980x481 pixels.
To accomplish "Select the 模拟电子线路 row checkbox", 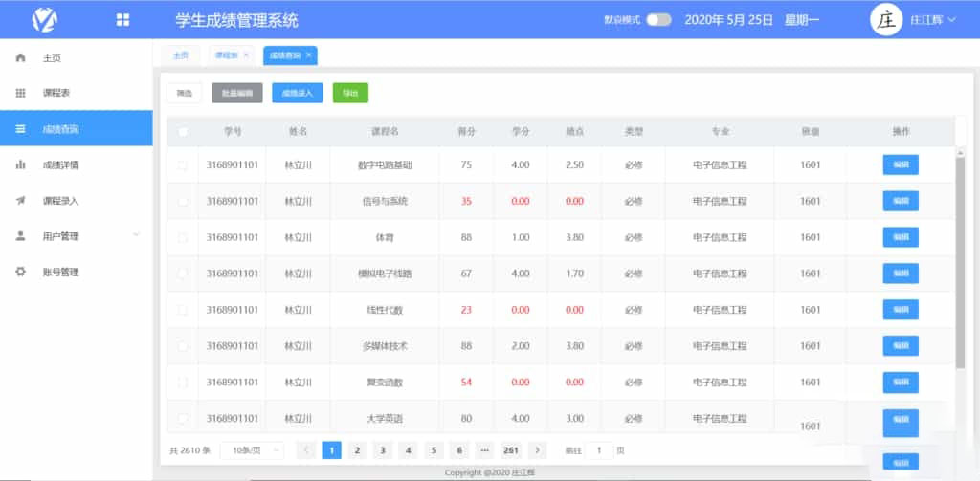I will (x=183, y=273).
